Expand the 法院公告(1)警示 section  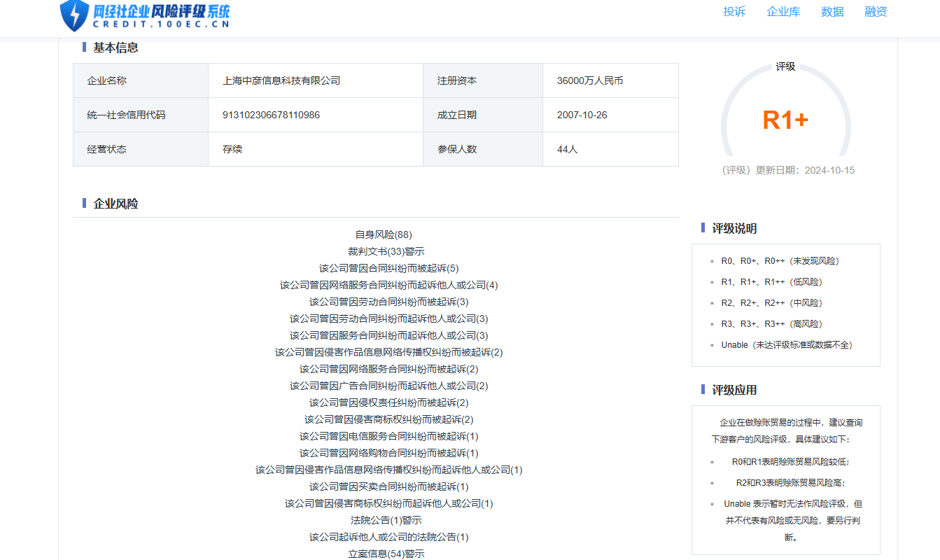click(386, 520)
